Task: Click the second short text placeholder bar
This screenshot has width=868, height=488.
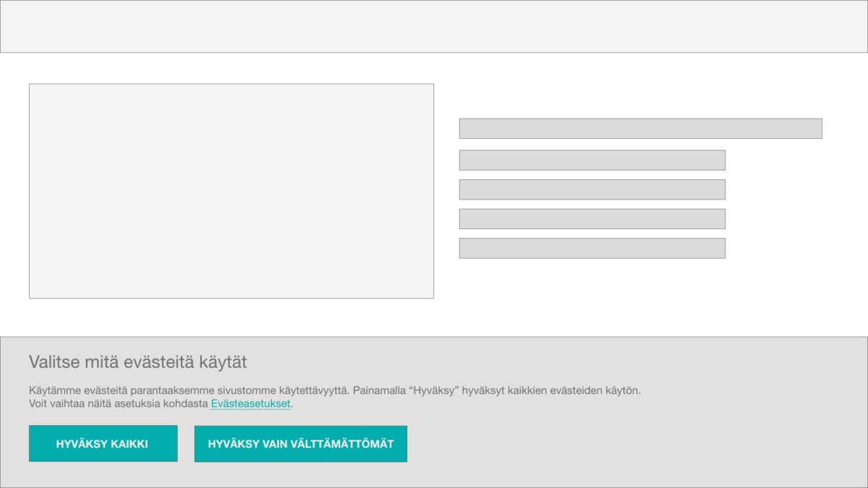Action: [592, 189]
